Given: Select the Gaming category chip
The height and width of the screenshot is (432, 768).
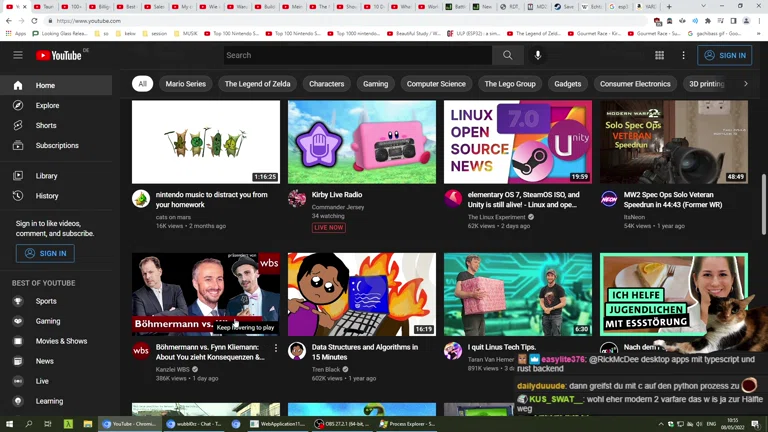Looking at the screenshot, I should click(375, 84).
